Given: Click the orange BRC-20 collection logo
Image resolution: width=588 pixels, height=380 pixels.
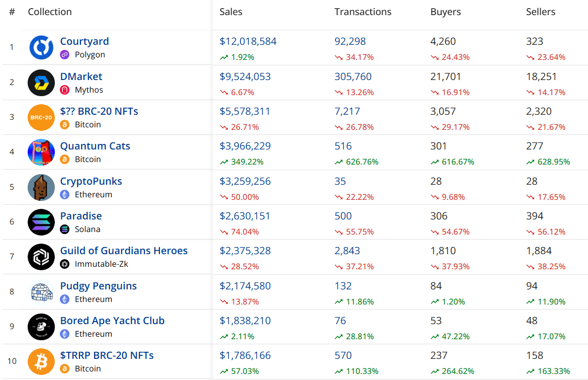Looking at the screenshot, I should tap(41, 117).
